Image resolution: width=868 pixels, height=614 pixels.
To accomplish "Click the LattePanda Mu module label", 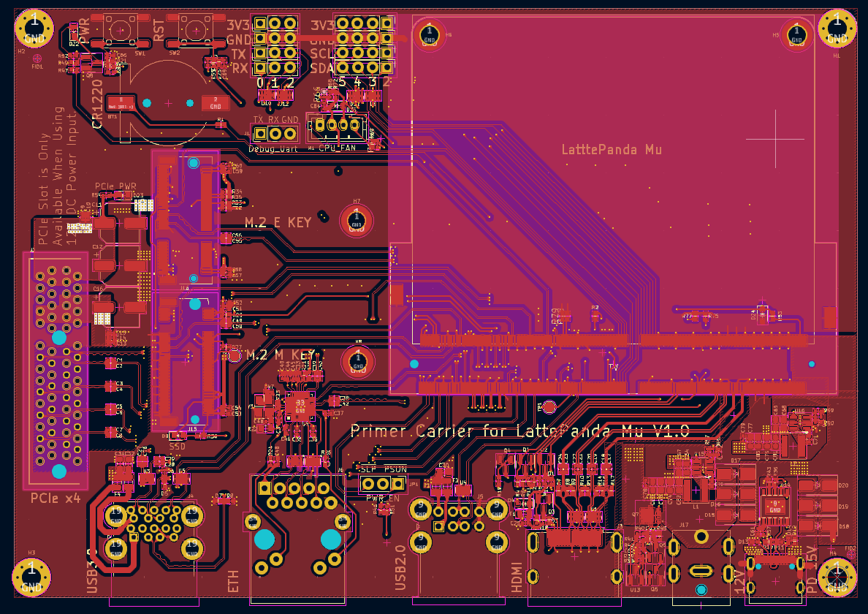I will [x=612, y=150].
